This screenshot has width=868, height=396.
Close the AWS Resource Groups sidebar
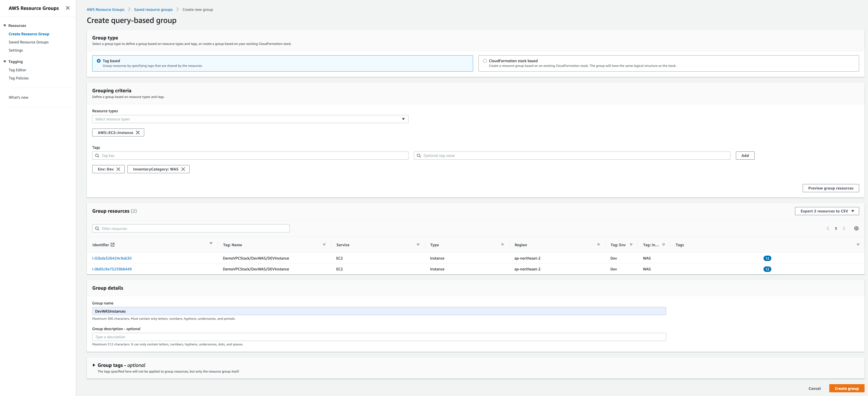pyautogui.click(x=68, y=8)
